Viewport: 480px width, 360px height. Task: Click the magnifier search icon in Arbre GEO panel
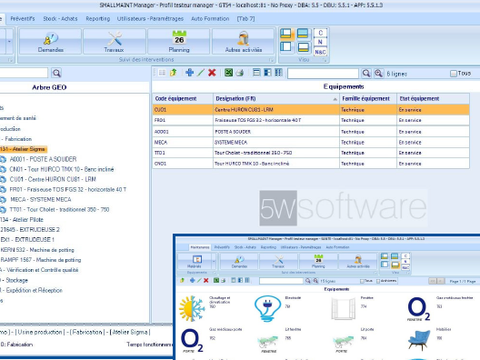tap(57, 73)
